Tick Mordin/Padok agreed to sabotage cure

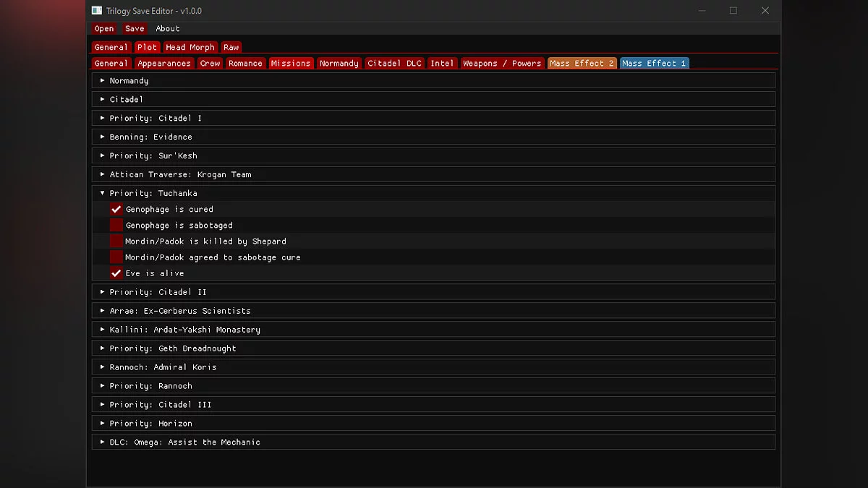coord(116,257)
